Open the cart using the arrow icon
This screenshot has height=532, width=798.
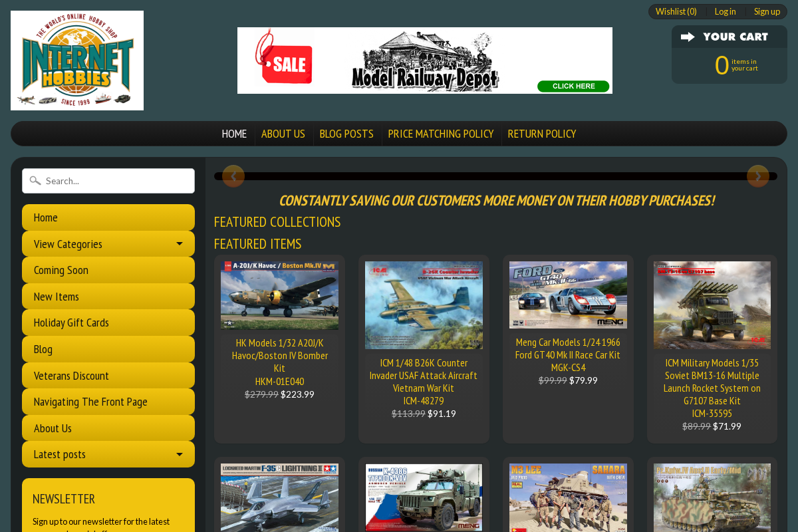(688, 37)
